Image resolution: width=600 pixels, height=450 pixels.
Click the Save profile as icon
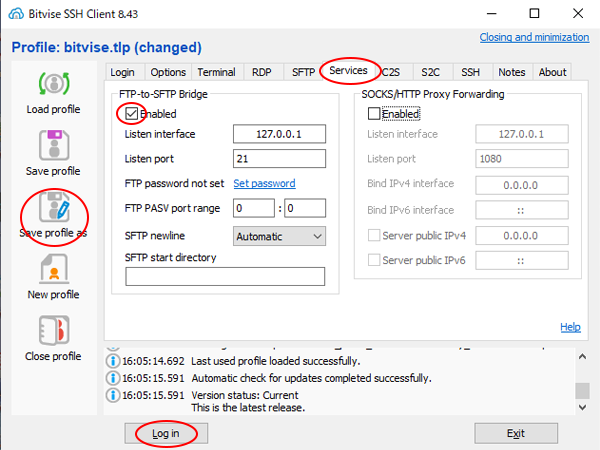[54, 207]
